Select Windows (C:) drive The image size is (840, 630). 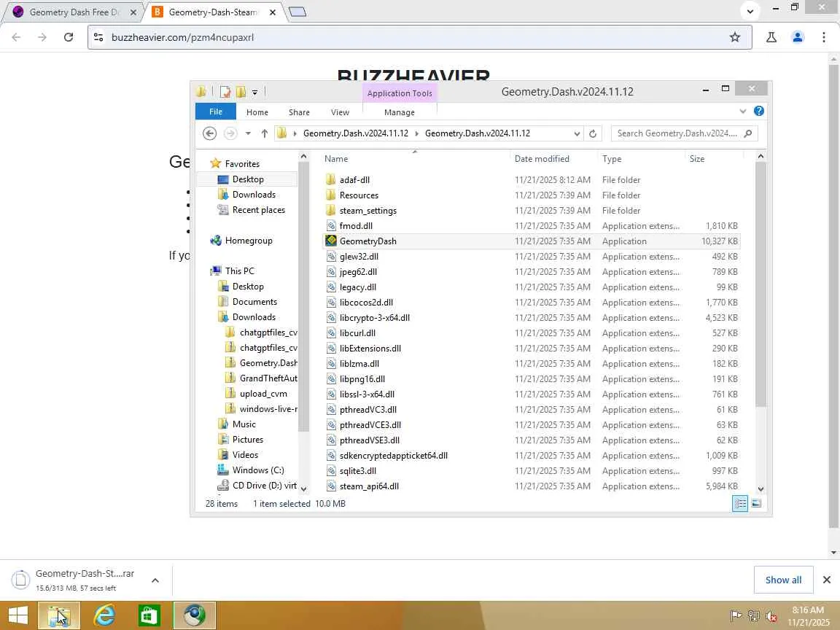(x=257, y=470)
